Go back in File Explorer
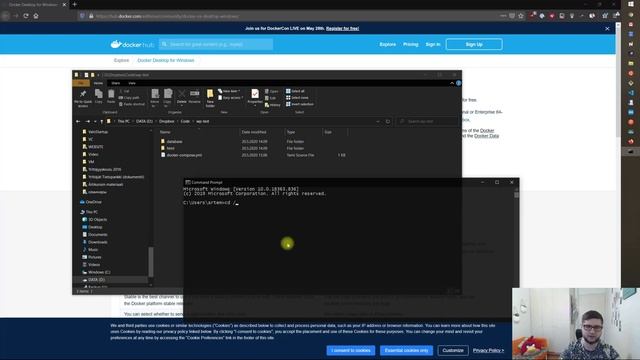640x360 pixels. [x=78, y=121]
